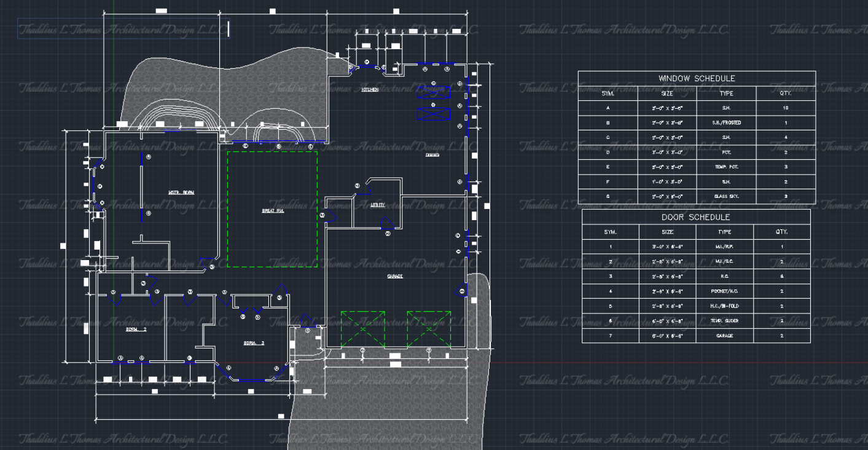Image resolution: width=868 pixels, height=450 pixels.
Task: Click size cell of window row B
Action: (x=667, y=123)
